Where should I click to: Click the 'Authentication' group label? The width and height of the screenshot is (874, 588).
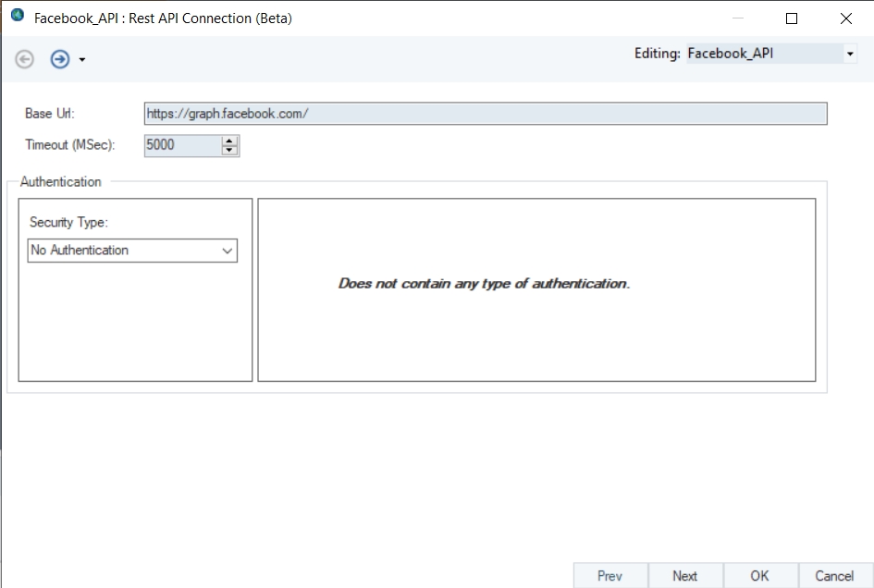pos(61,182)
